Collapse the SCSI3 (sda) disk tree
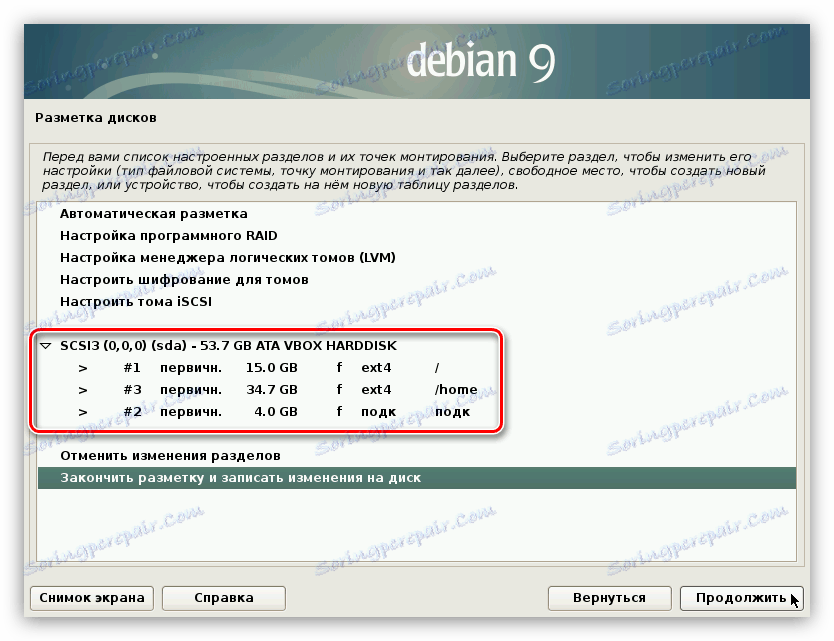The width and height of the screenshot is (834, 641). point(46,346)
